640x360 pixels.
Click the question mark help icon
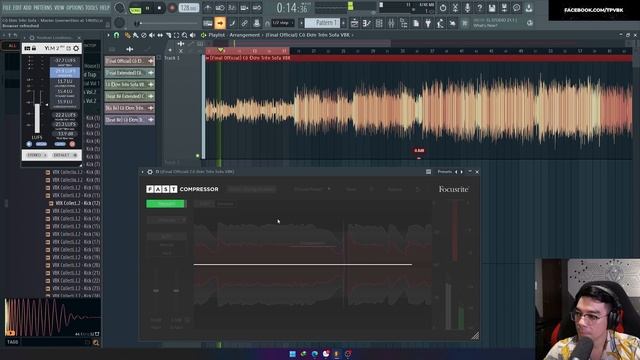click(480, 7)
